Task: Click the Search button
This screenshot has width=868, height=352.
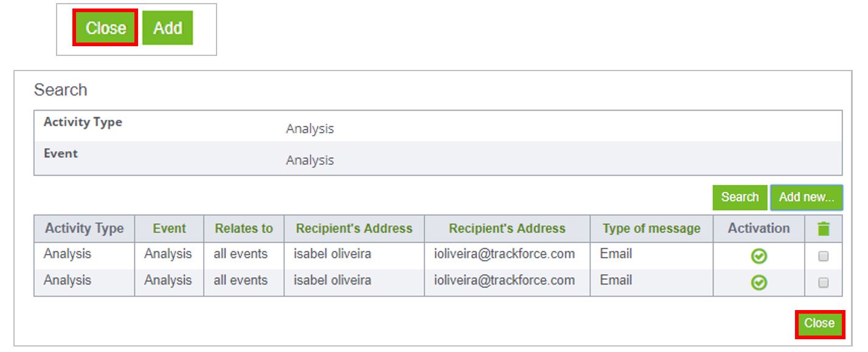Action: 740,197
